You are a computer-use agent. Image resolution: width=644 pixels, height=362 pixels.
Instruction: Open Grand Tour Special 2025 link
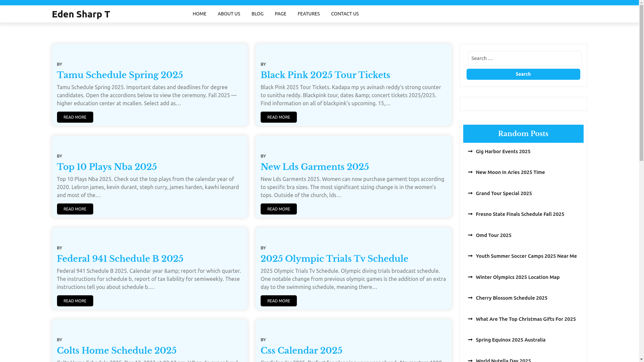tap(503, 193)
